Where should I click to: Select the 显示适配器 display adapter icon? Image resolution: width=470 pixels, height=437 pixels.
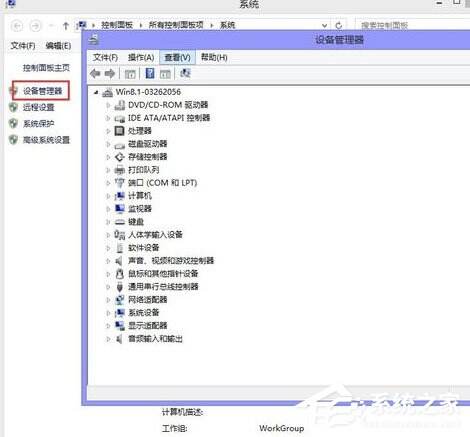click(119, 326)
